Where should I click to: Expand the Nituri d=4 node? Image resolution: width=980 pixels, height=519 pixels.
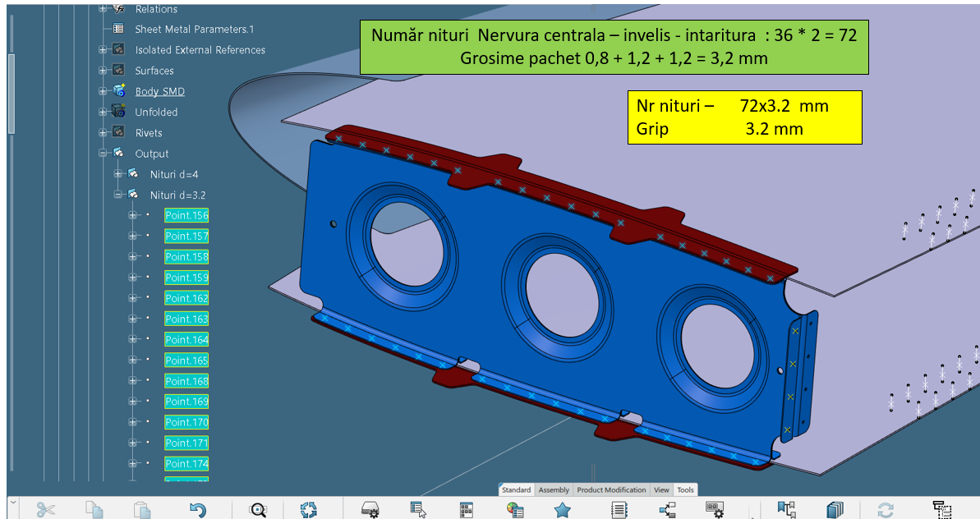click(x=118, y=174)
